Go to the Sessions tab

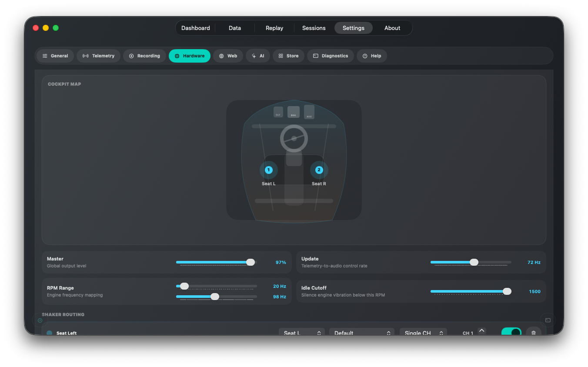(x=314, y=28)
